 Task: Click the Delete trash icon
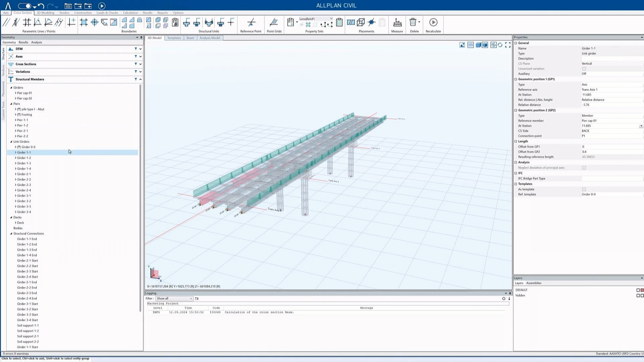click(x=413, y=22)
